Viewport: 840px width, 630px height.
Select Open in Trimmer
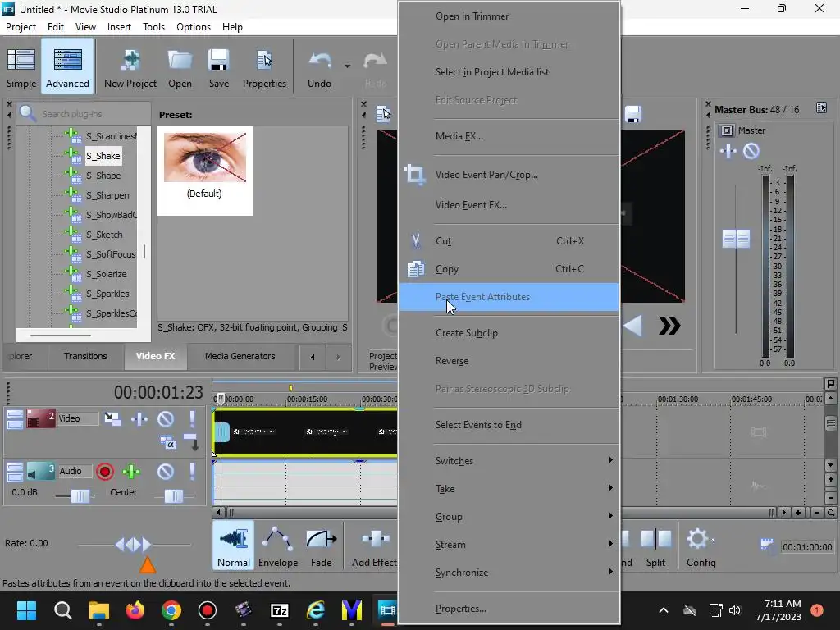[509, 16]
